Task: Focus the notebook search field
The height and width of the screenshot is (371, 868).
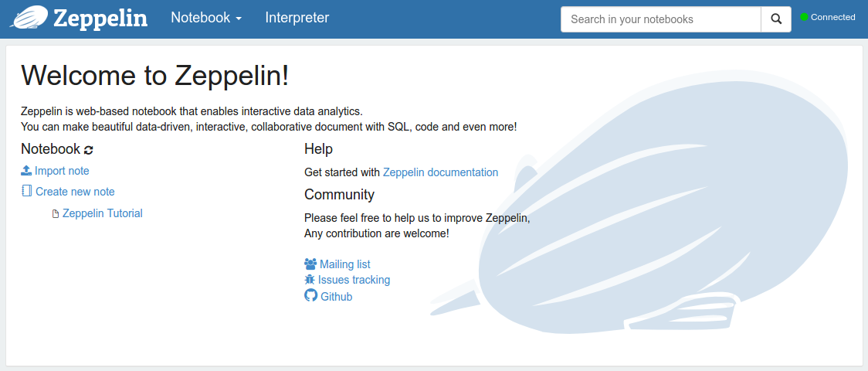Action: (x=660, y=19)
